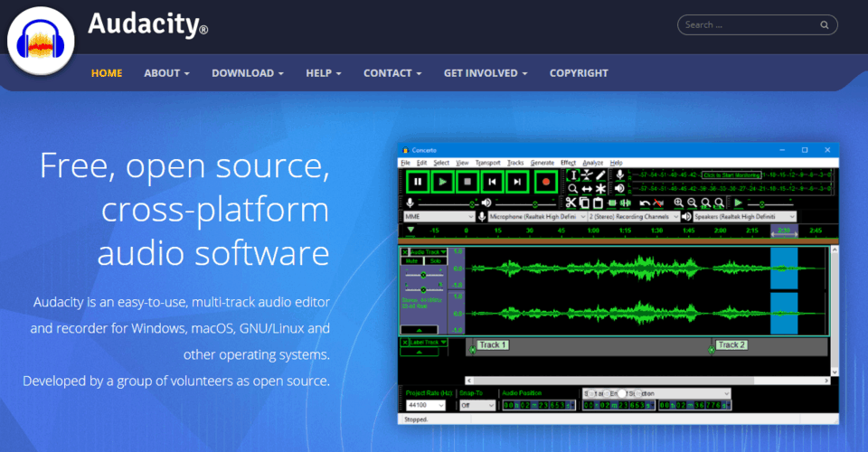The width and height of the screenshot is (868, 452).
Task: Click the Audio Track gain slider
Action: [x=423, y=275]
